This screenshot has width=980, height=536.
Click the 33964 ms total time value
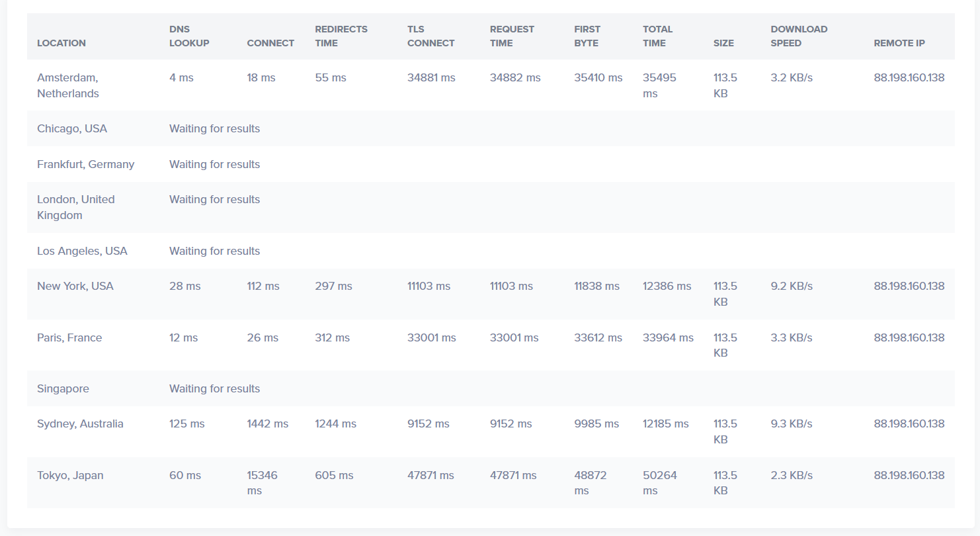(x=668, y=337)
